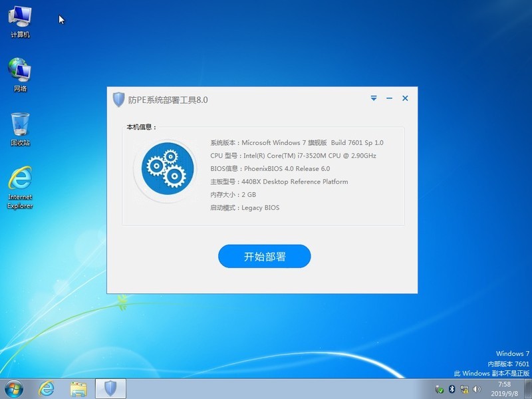Click the 本机信息 group label
This screenshot has height=399, width=532.
coord(142,127)
